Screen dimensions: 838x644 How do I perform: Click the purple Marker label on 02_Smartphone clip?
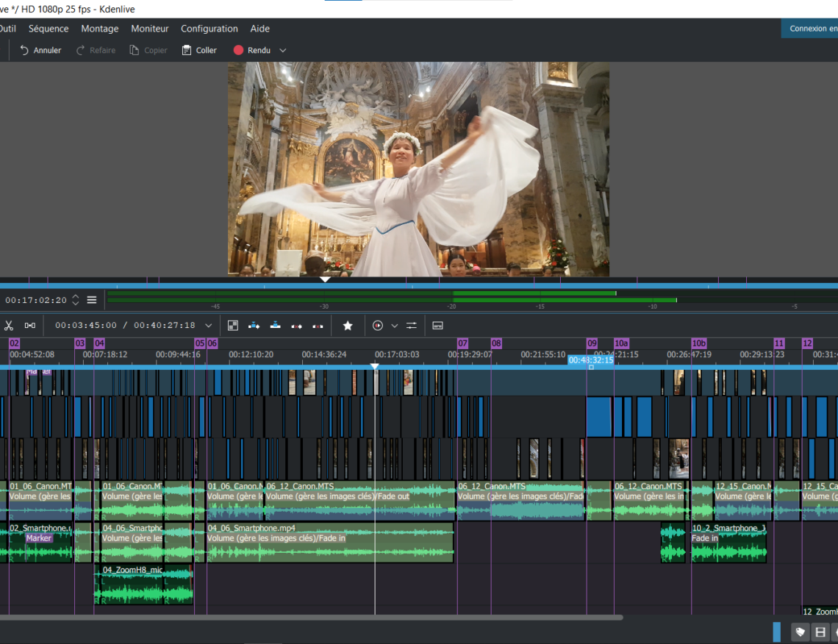pos(39,538)
